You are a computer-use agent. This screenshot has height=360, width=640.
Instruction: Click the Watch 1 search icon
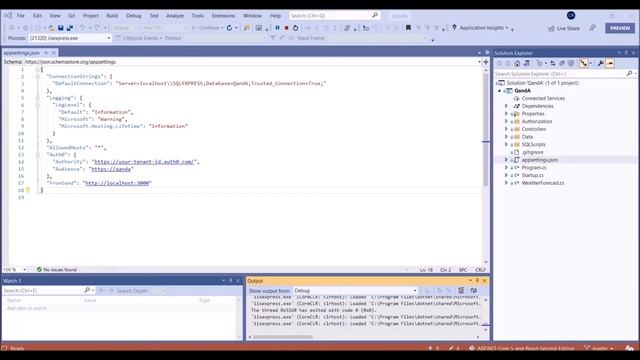click(x=87, y=290)
